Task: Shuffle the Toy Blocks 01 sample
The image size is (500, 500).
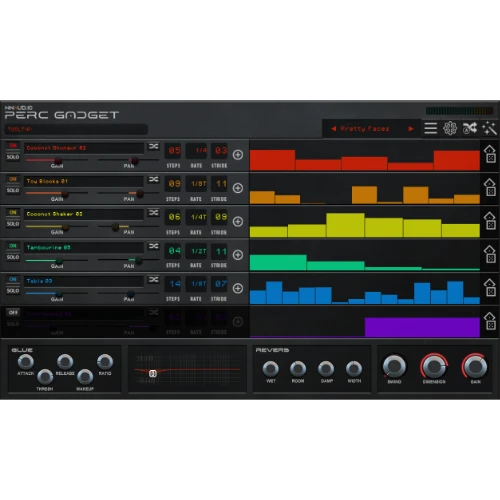Action: 153,180
